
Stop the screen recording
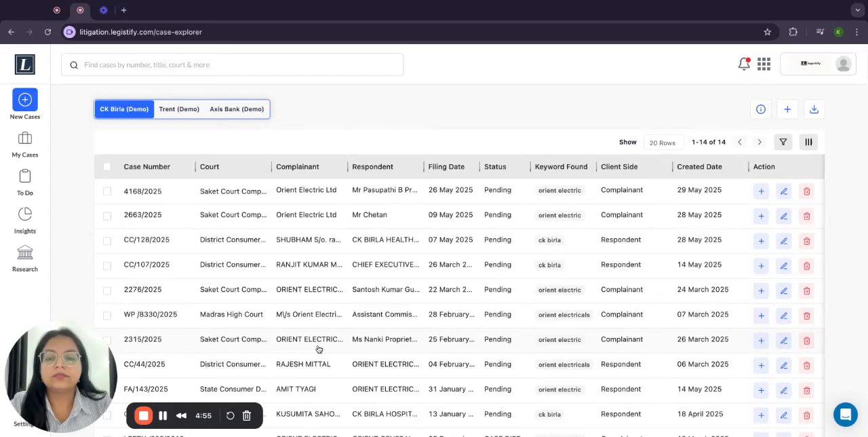coord(143,416)
